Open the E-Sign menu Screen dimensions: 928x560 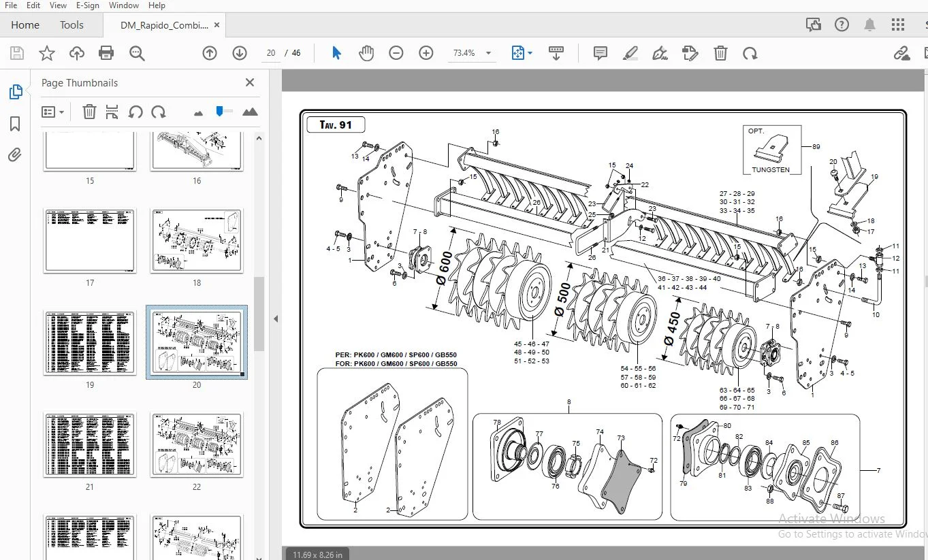[87, 5]
